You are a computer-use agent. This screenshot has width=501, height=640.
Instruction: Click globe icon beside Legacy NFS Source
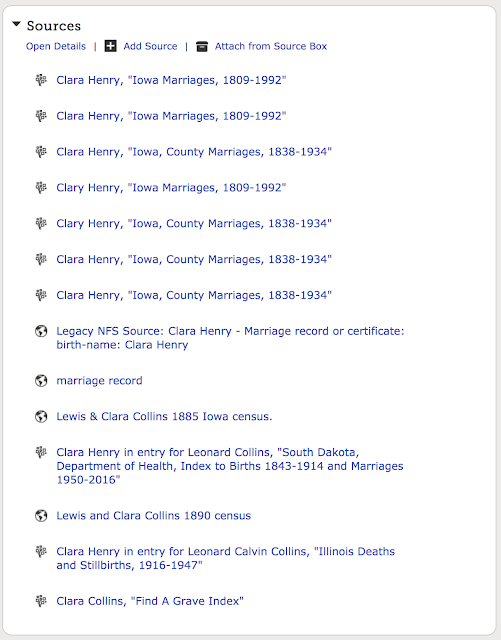(41, 331)
